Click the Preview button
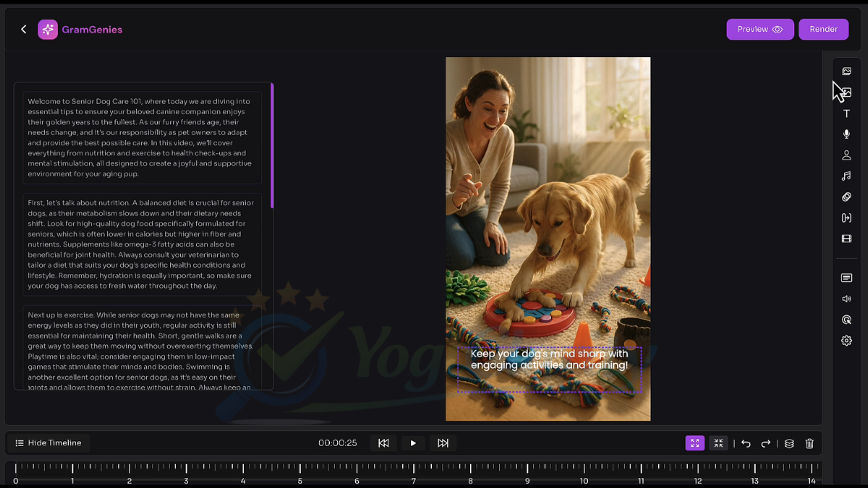 759,30
